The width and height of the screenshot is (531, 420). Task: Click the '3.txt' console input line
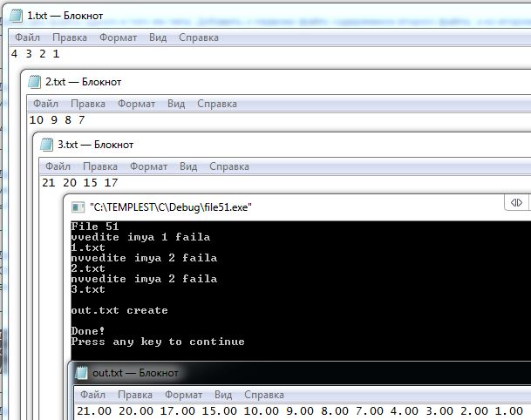tap(88, 289)
